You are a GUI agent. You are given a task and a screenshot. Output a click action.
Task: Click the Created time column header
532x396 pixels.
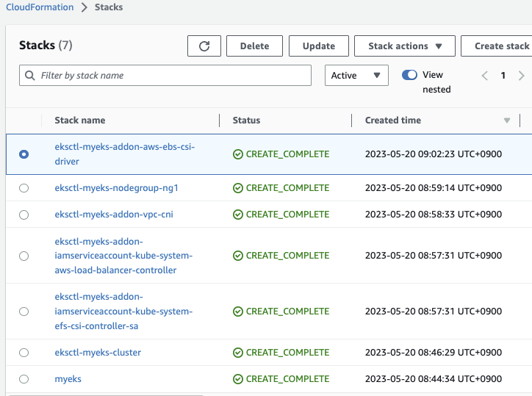393,120
